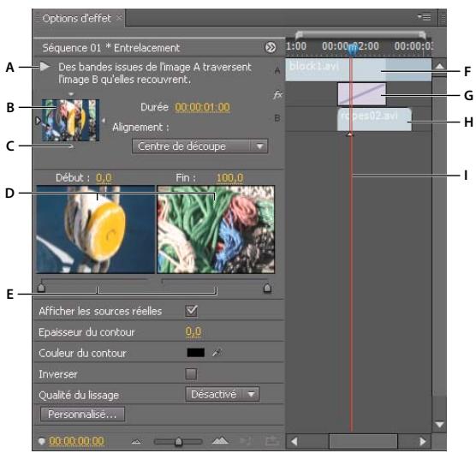The height and width of the screenshot is (453, 476).
Task: Select the top edge selector arrow on thumbnail
Action: coord(71,94)
